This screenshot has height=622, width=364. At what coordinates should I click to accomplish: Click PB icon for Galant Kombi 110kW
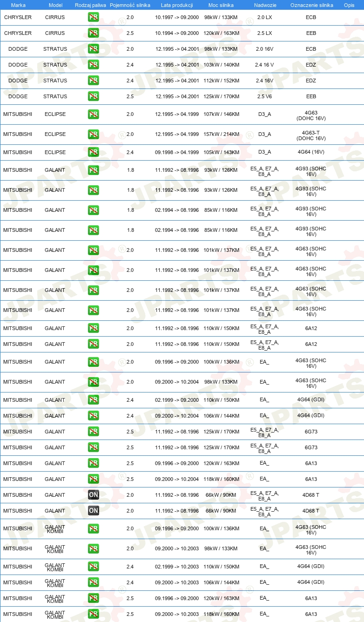[94, 567]
